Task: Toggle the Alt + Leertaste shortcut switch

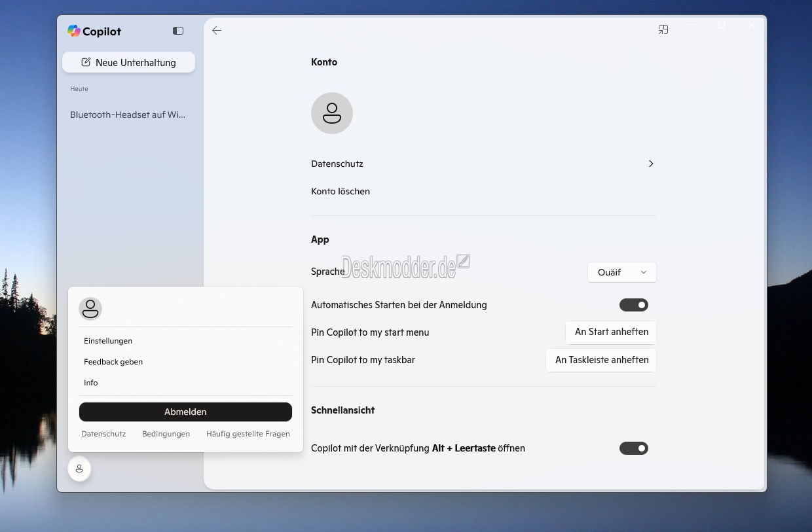Action: (634, 448)
